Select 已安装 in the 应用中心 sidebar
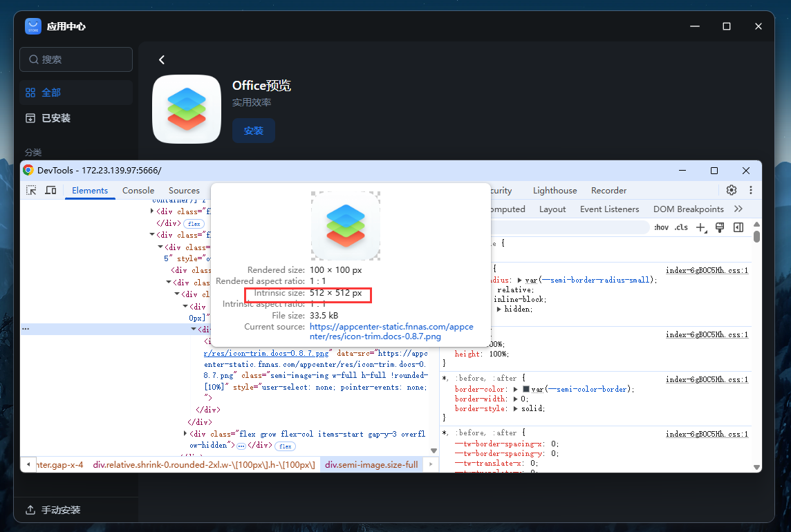Viewport: 791px width, 532px height. point(76,118)
